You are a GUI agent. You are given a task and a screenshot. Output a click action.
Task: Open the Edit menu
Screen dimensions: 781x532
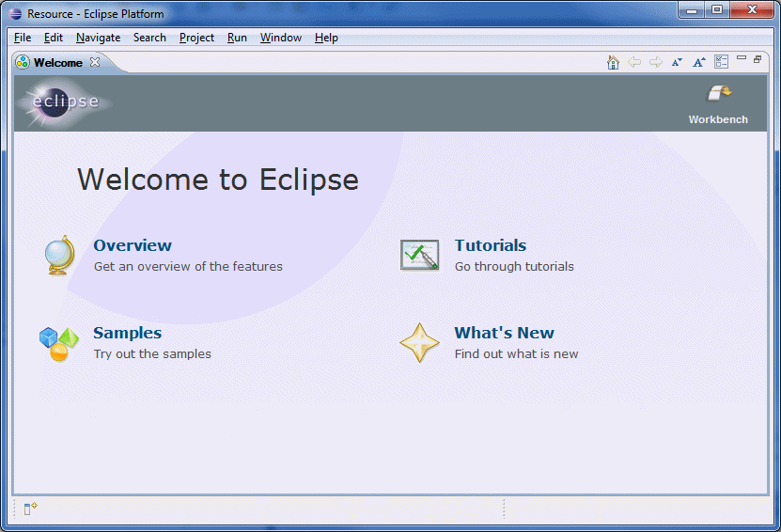(x=54, y=38)
